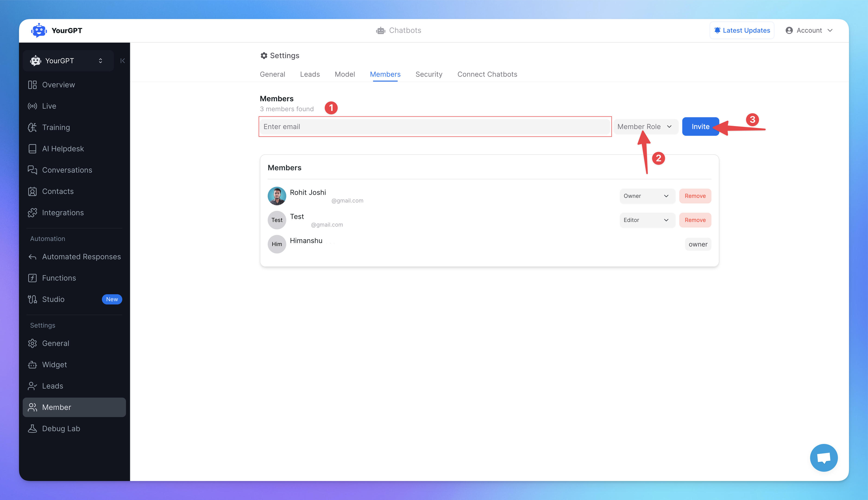Open Chatbots in the top header

[x=399, y=30]
